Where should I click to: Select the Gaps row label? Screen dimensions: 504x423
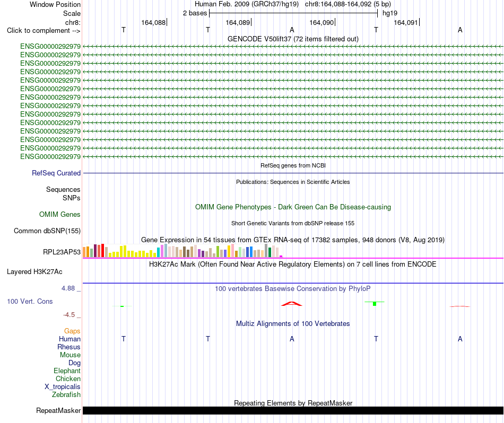click(x=72, y=331)
